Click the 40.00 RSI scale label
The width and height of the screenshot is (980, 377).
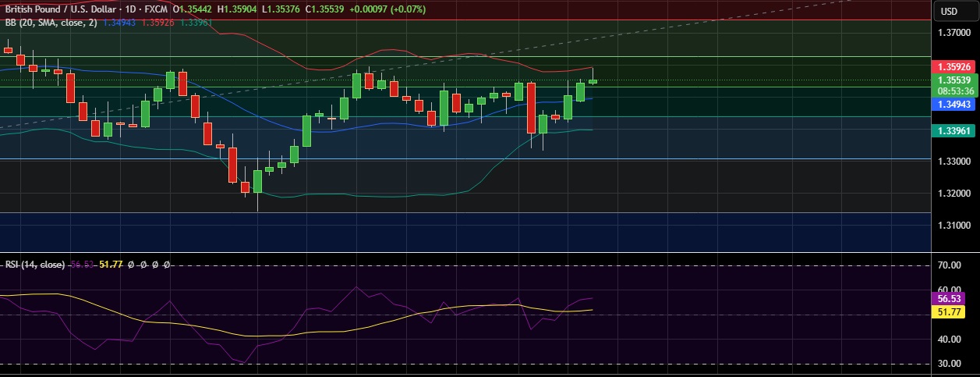pyautogui.click(x=950, y=340)
